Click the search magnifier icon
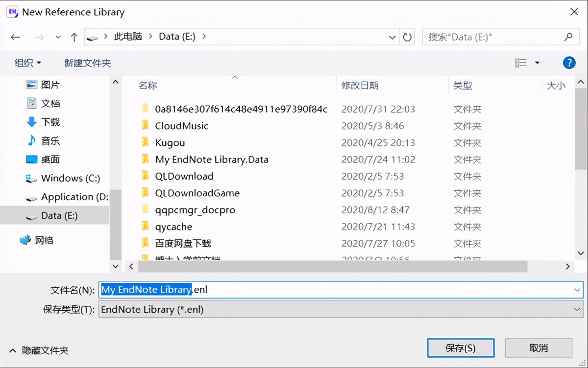The image size is (588, 368). coord(568,37)
